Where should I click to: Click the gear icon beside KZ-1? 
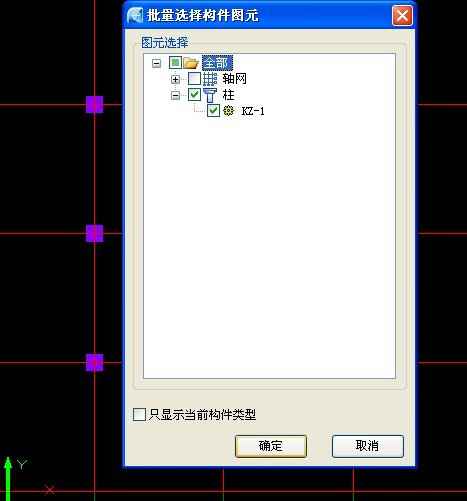pos(229,111)
